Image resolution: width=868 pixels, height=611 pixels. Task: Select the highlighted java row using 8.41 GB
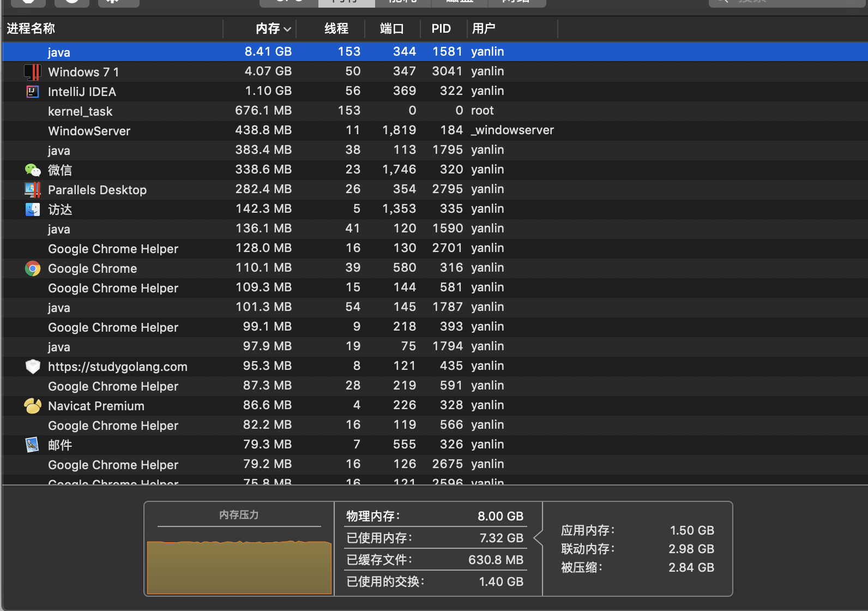(x=435, y=51)
